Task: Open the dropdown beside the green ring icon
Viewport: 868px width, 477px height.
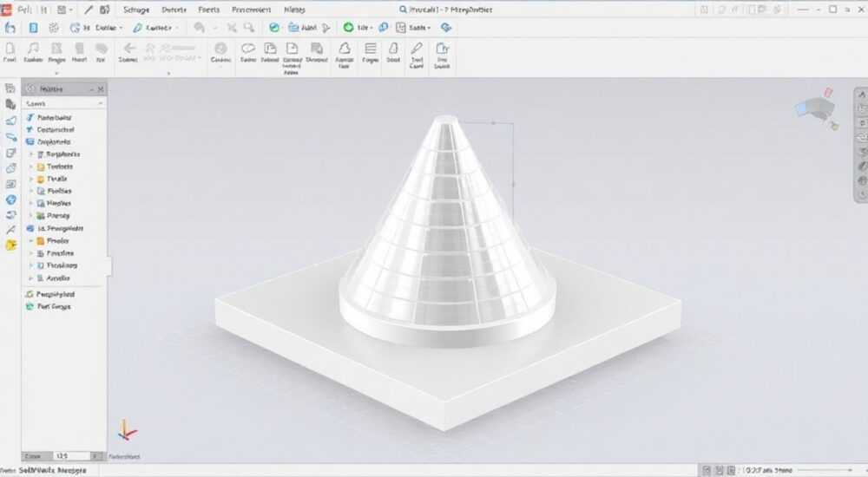Action: 371,28
